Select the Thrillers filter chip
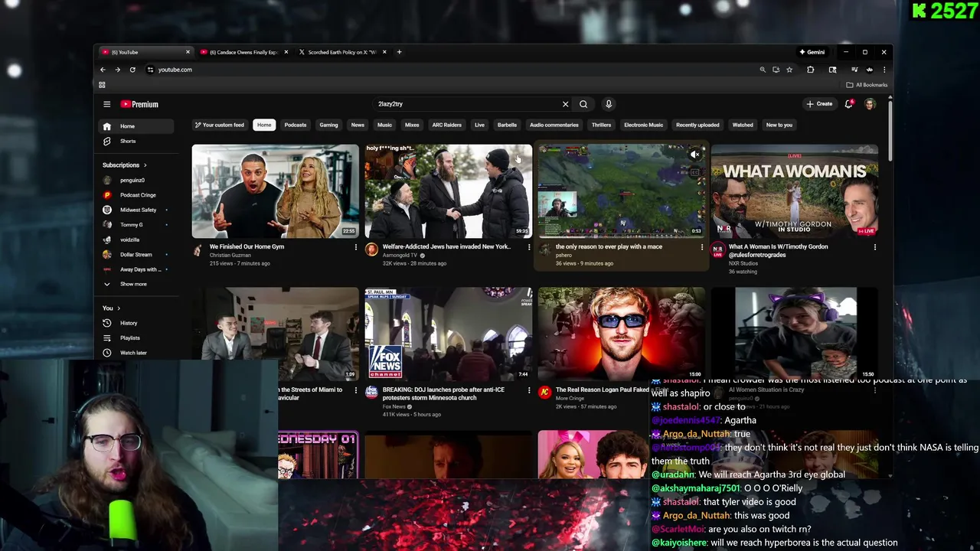This screenshot has width=980, height=551. coord(601,125)
